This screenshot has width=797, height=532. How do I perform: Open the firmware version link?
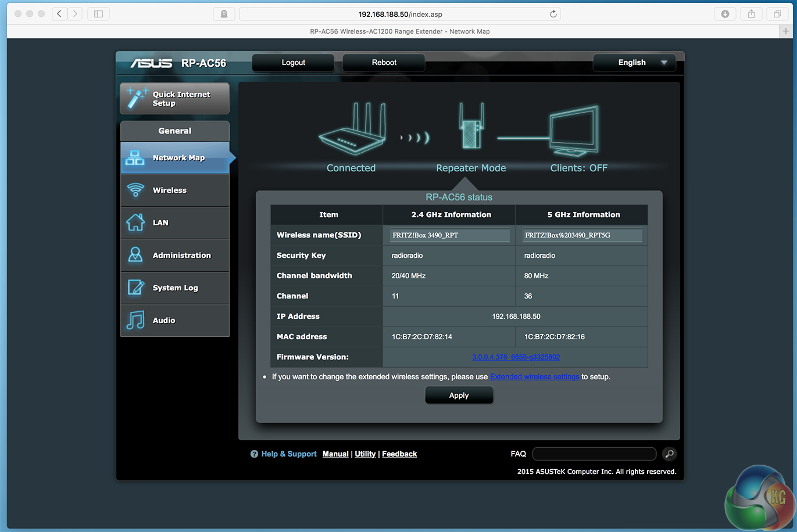(x=516, y=357)
